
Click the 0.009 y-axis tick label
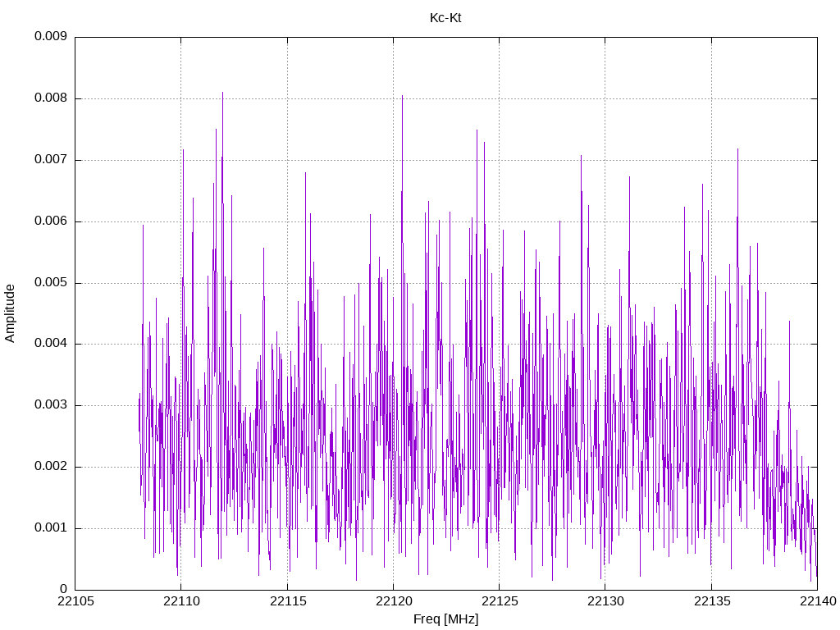[x=51, y=36]
